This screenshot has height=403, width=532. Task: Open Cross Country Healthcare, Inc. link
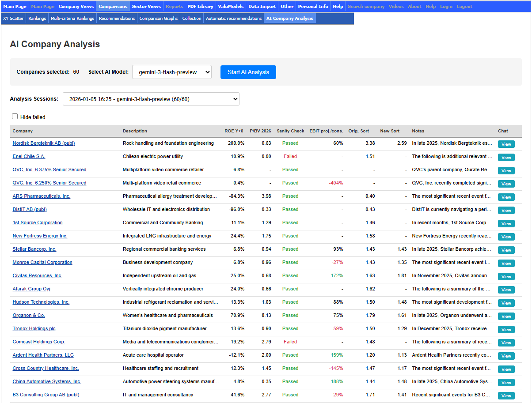[46, 368]
